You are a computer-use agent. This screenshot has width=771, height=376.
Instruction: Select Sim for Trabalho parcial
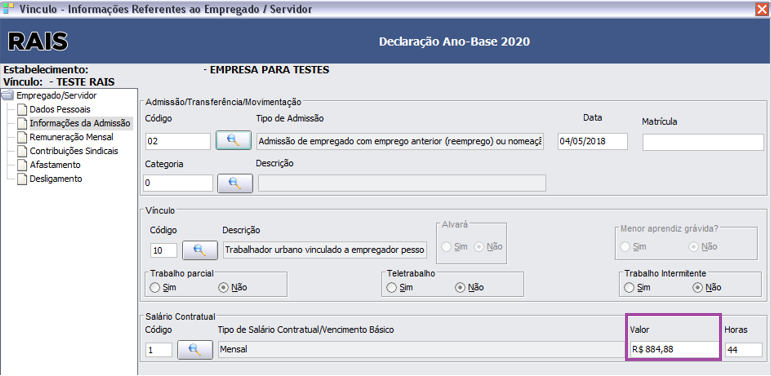154,288
